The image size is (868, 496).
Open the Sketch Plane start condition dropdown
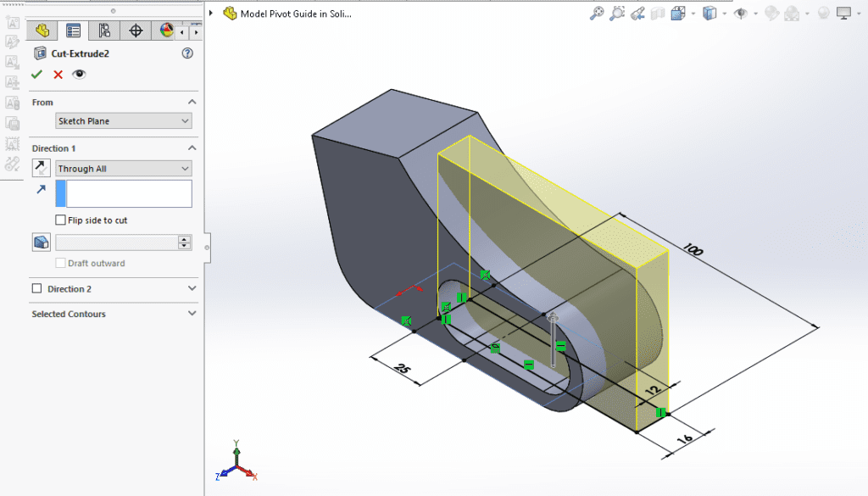pos(124,120)
